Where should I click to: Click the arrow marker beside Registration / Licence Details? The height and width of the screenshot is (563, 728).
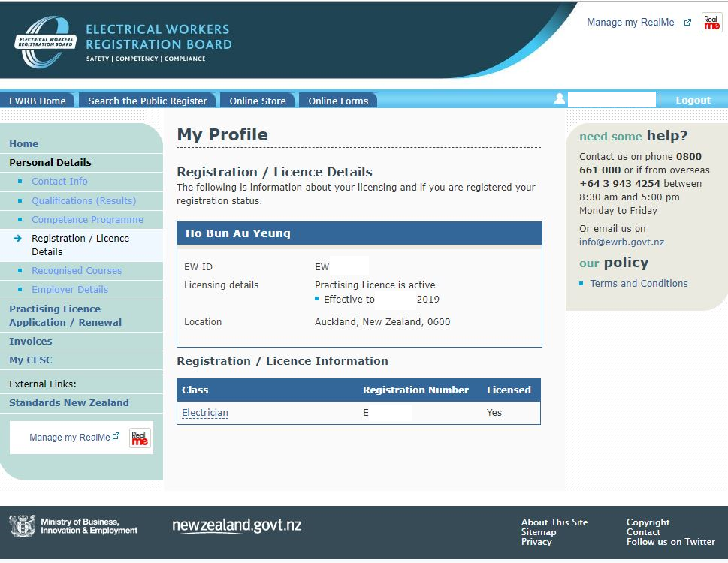[17, 239]
